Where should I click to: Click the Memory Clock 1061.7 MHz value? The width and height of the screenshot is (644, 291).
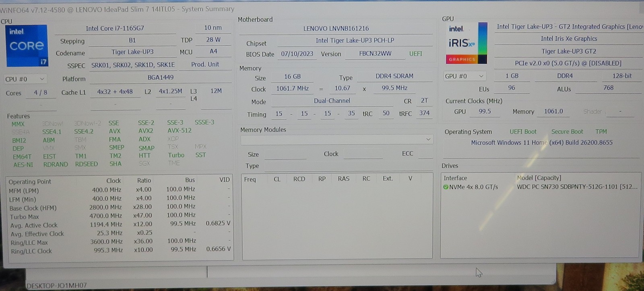point(292,89)
